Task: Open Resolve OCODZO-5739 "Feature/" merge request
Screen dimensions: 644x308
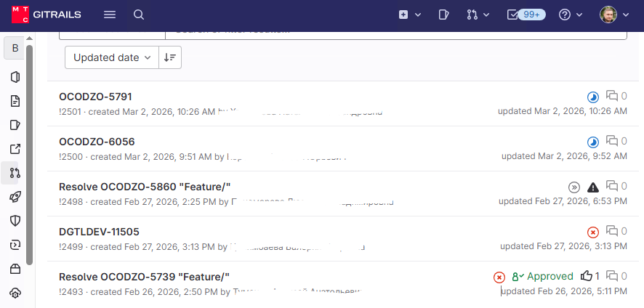Action: point(144,277)
